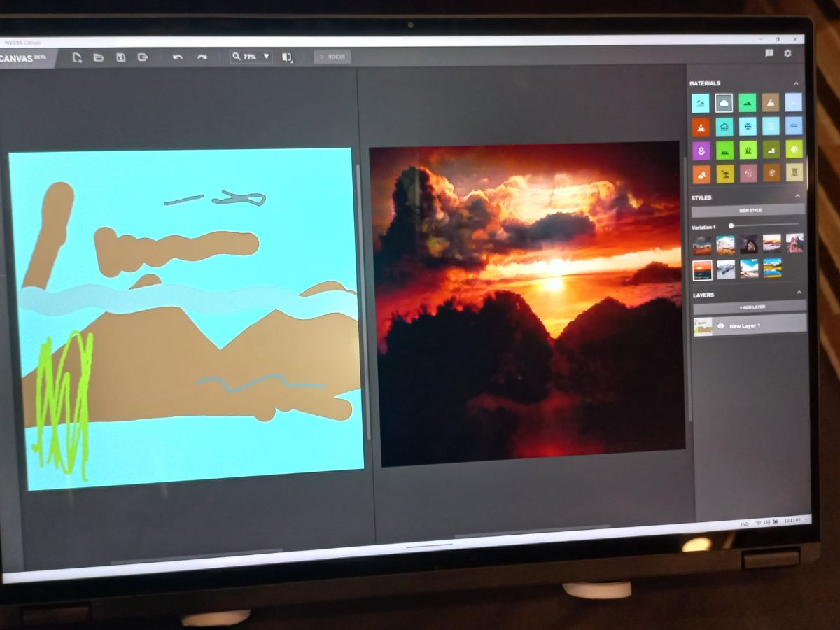Select the purple flower material
840x630 pixels.
click(701, 150)
